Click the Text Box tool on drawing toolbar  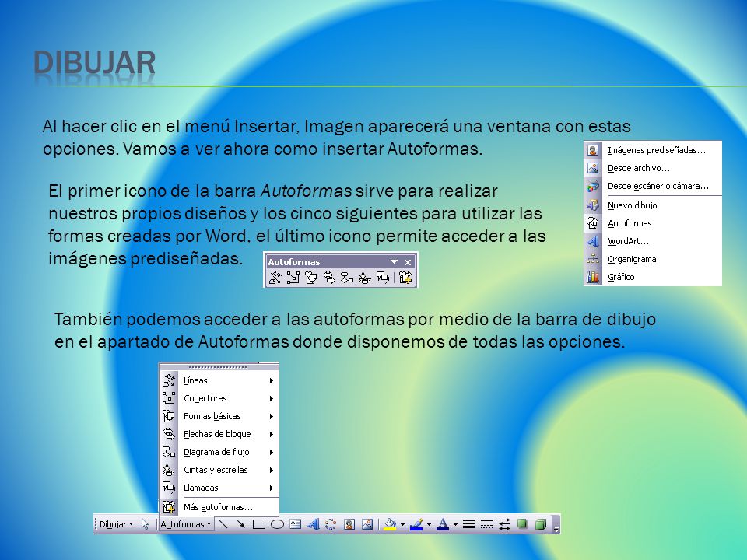click(x=296, y=524)
